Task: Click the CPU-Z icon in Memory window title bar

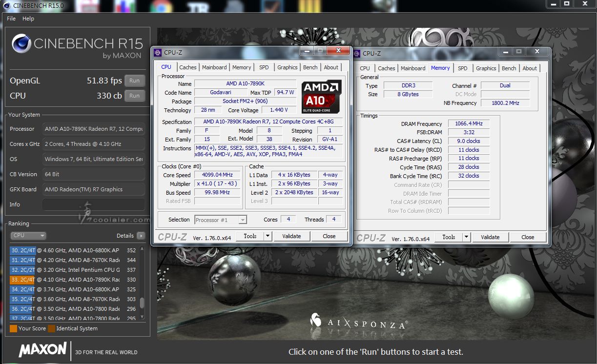Action: pos(356,53)
